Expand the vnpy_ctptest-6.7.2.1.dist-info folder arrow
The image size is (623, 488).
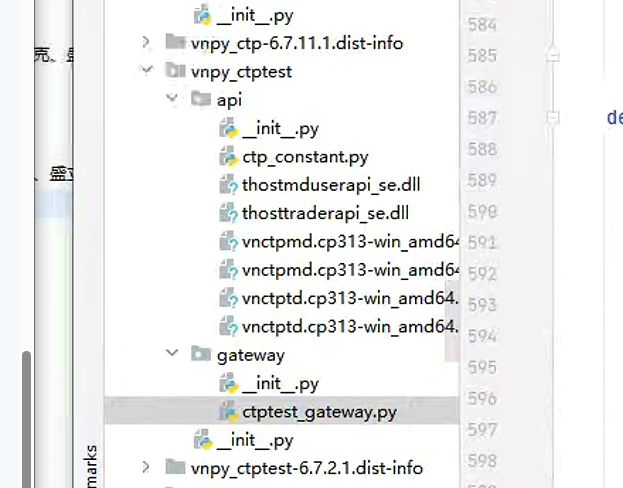(147, 467)
